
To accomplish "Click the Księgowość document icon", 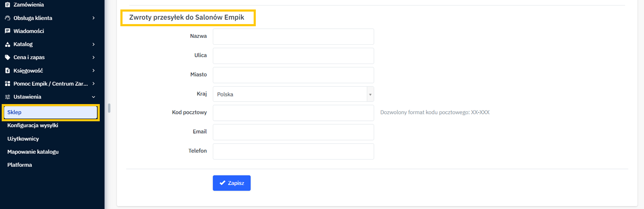I will pyautogui.click(x=7, y=71).
